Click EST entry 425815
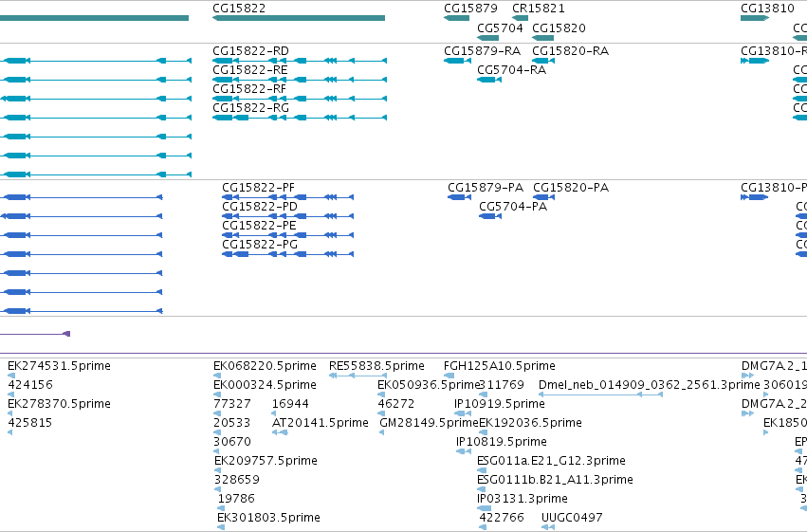Screen dimensions: 807x532 click(x=30, y=423)
